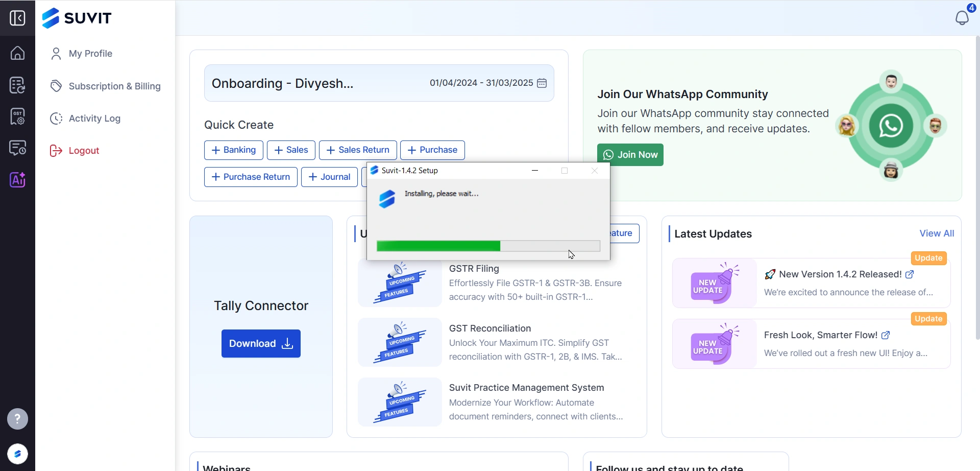
Task: Open notifications bell icon
Action: tap(962, 18)
